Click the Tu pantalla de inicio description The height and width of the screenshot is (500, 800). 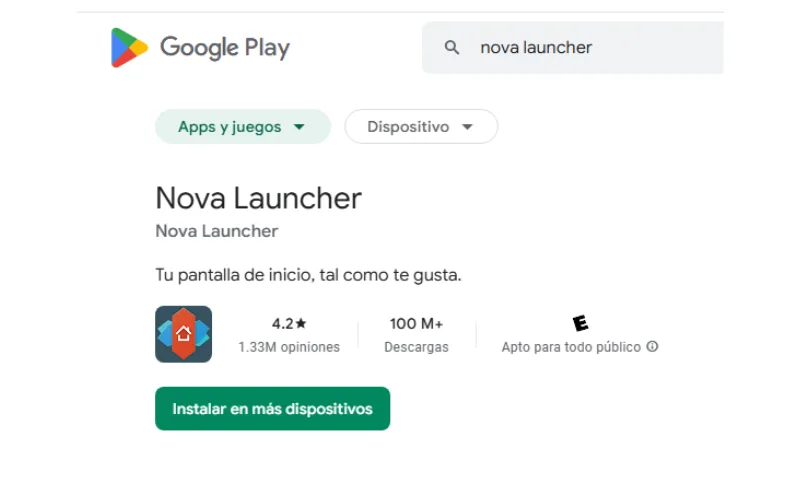308,275
